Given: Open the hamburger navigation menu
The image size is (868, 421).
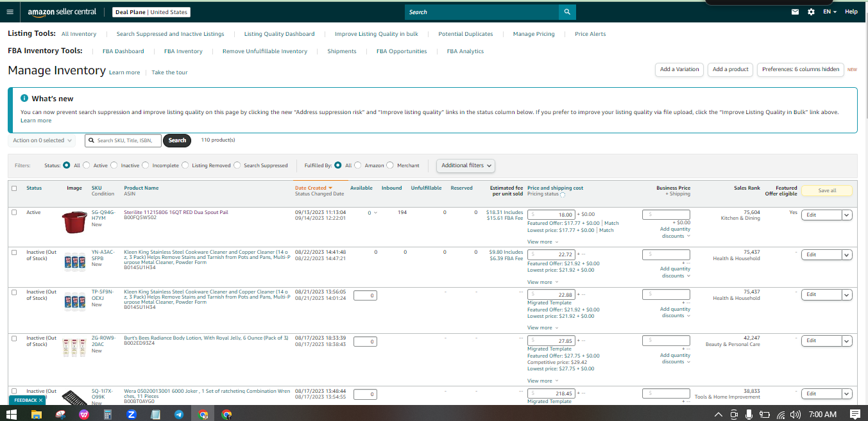Looking at the screenshot, I should pos(10,12).
